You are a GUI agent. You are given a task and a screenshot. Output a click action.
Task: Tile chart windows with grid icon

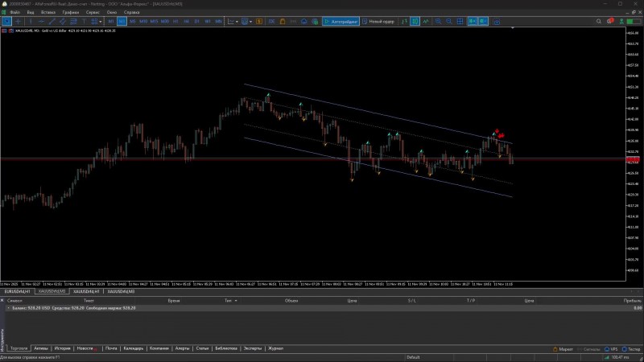tap(460, 22)
